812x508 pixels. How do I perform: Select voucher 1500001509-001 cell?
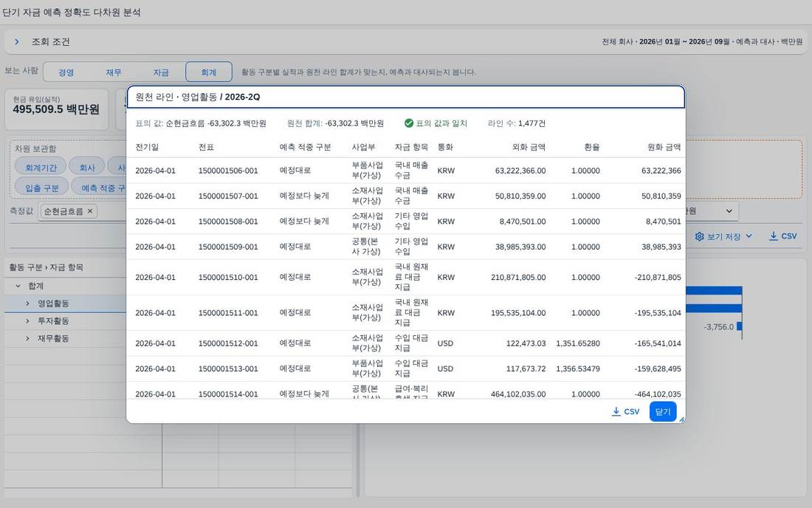[228, 247]
